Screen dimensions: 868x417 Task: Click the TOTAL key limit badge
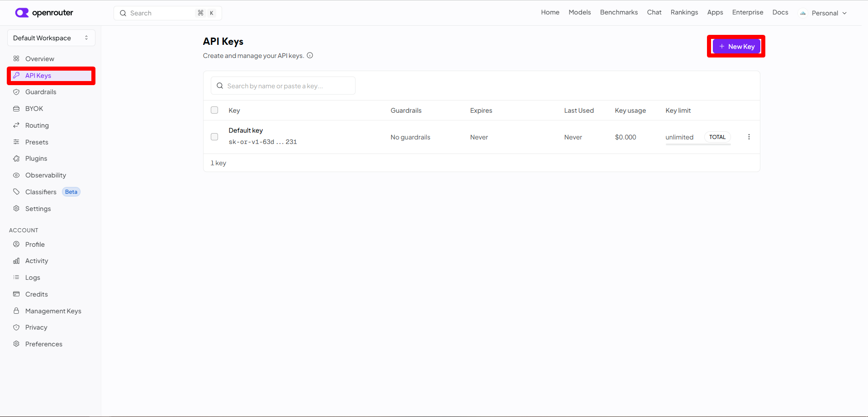pos(717,137)
